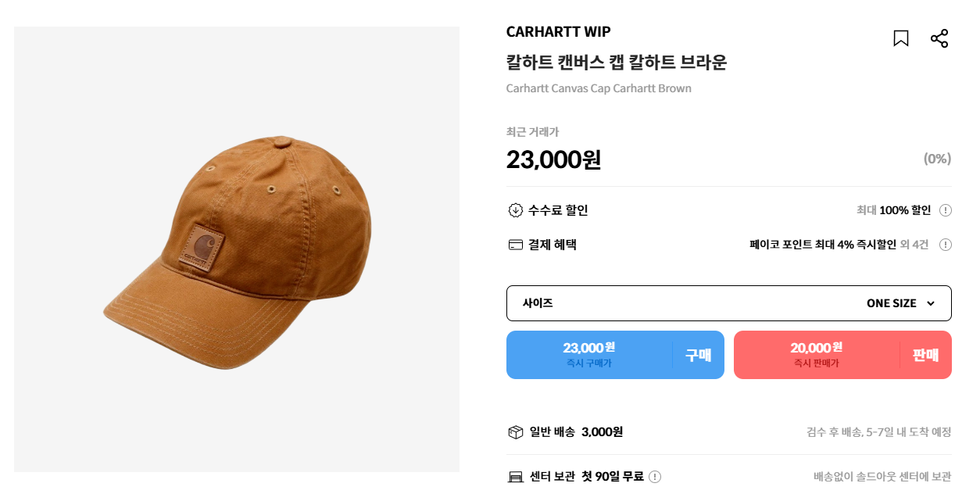Open info icon beside 외 4건
This screenshot has width=980, height=494.
pos(946,245)
